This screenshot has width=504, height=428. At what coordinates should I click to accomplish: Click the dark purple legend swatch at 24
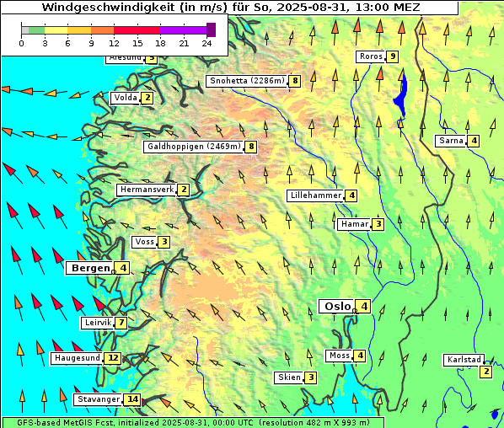click(212, 29)
